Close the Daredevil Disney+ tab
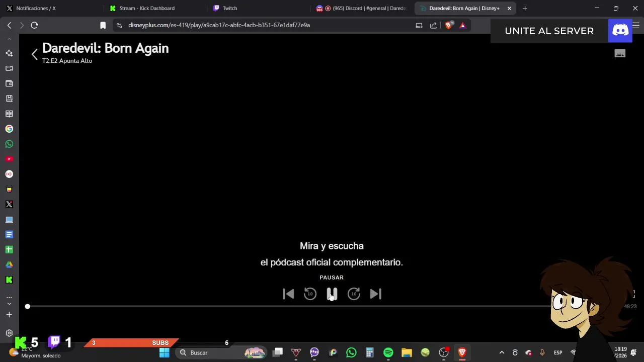This screenshot has height=362, width=644. 509,8
